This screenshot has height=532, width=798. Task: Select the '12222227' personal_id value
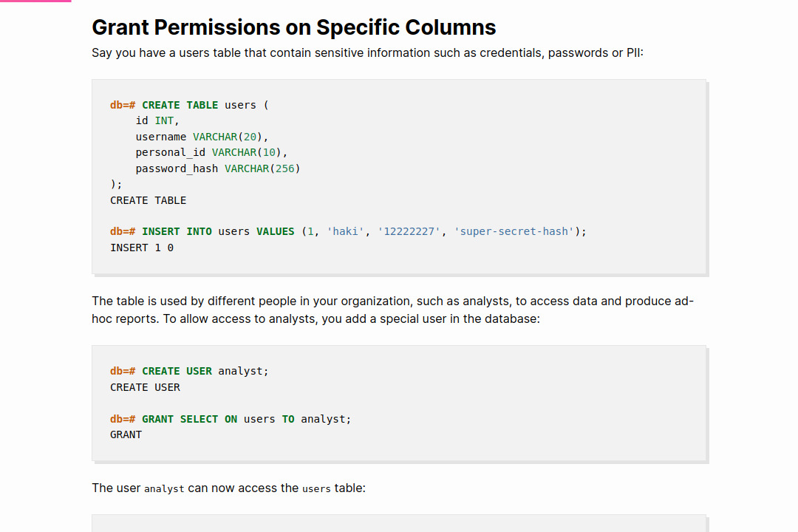click(409, 231)
